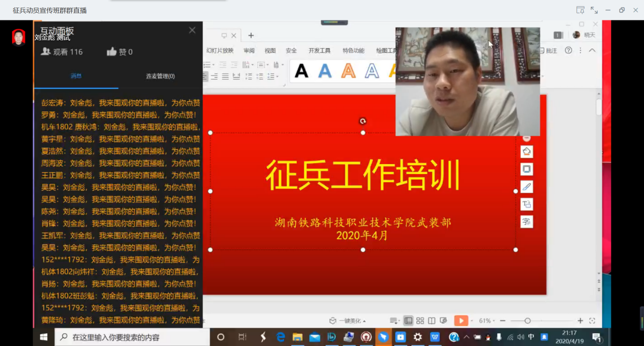Click the increase paragraph spacing icon

pos(249,77)
